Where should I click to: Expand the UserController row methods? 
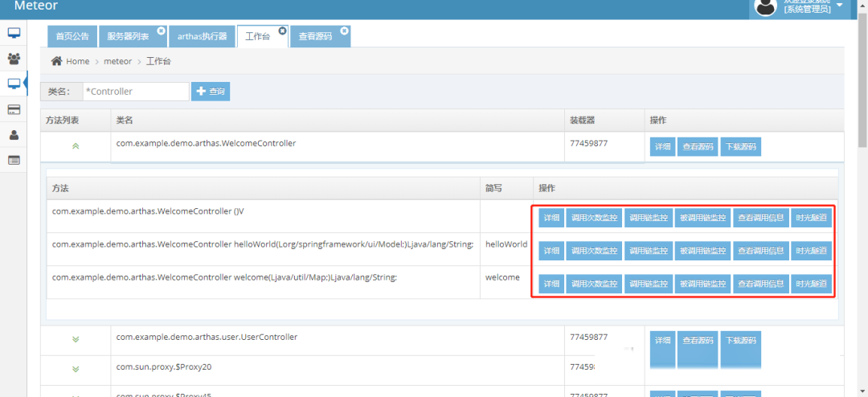[x=76, y=339]
